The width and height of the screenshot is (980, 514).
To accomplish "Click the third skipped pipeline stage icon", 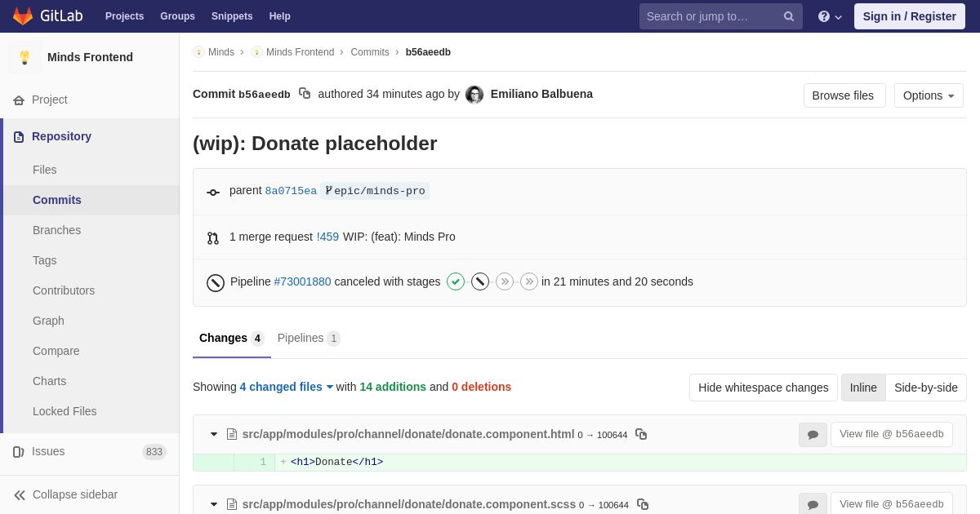I will 505,281.
